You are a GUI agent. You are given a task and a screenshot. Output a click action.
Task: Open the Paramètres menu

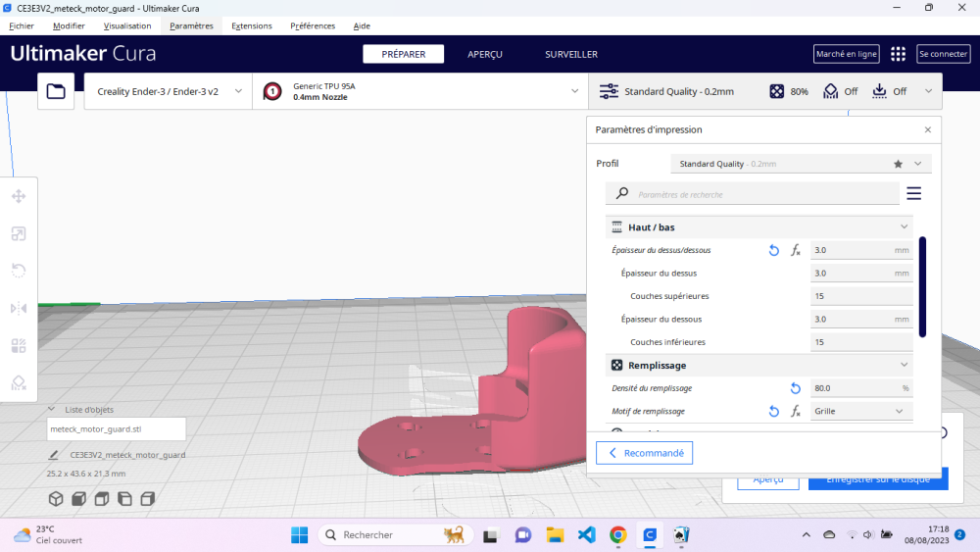tap(191, 25)
